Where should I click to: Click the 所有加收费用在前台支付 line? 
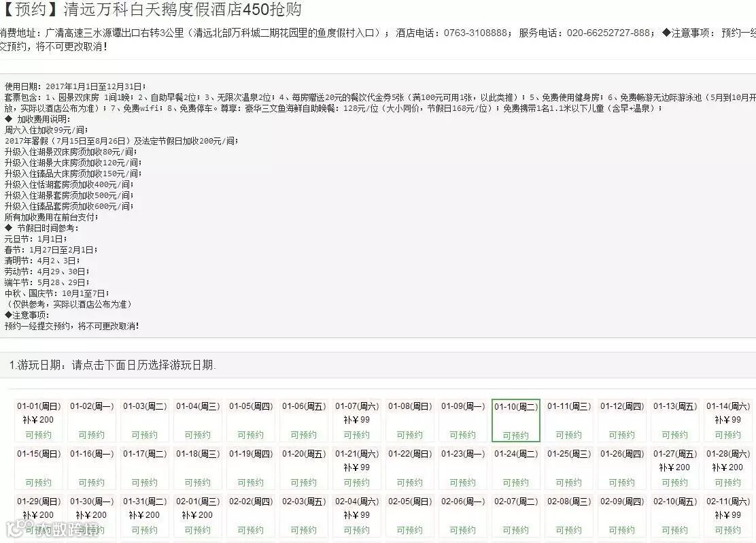51,217
